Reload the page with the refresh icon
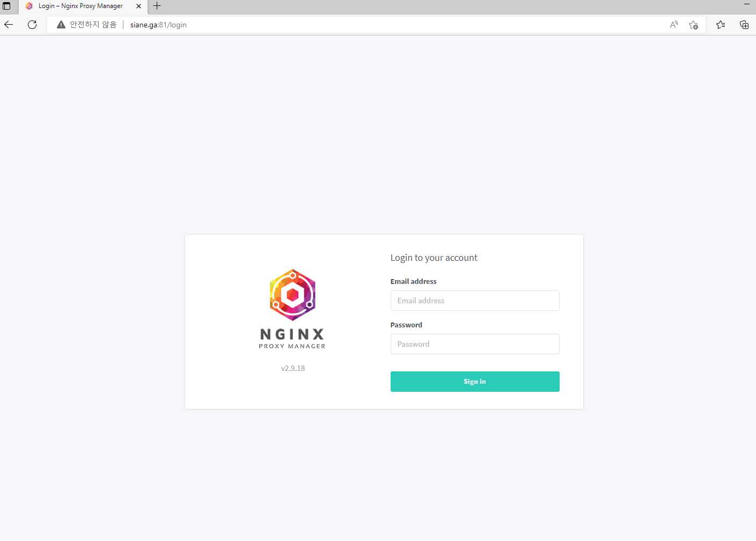The image size is (756, 541). click(x=32, y=25)
